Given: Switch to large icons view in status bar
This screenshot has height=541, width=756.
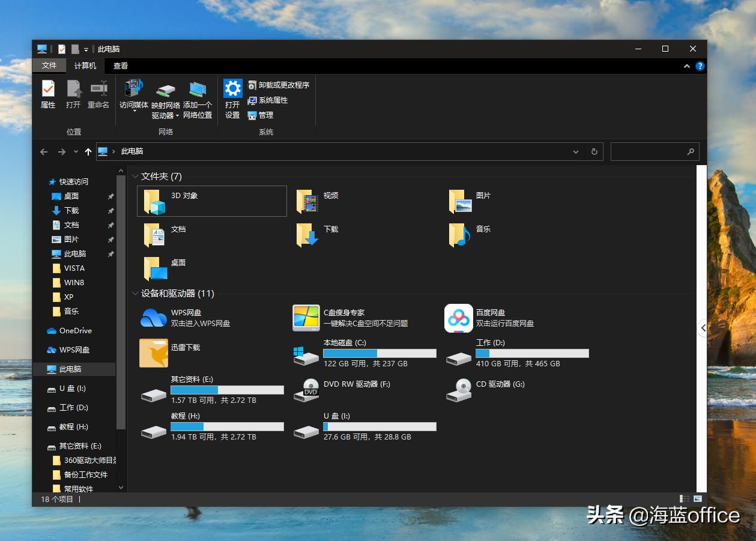Looking at the screenshot, I should click(x=697, y=498).
